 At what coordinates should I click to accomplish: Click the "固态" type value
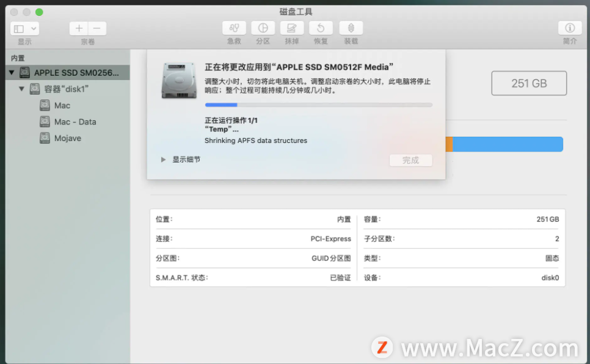552,258
